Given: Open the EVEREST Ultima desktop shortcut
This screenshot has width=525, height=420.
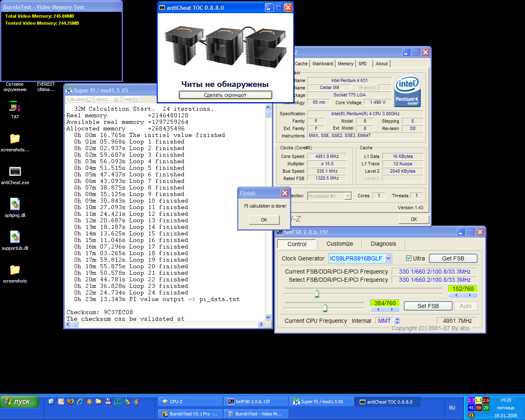Looking at the screenshot, I should (46, 87).
